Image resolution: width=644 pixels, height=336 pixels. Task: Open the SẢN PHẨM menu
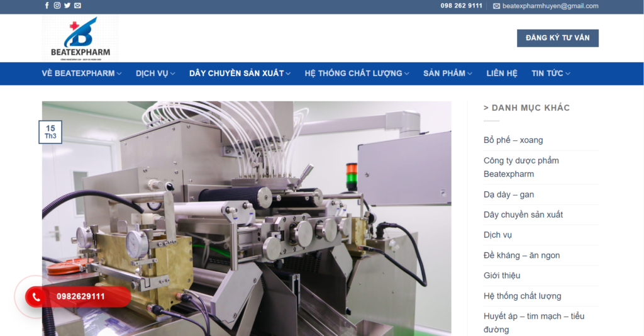pyautogui.click(x=447, y=74)
